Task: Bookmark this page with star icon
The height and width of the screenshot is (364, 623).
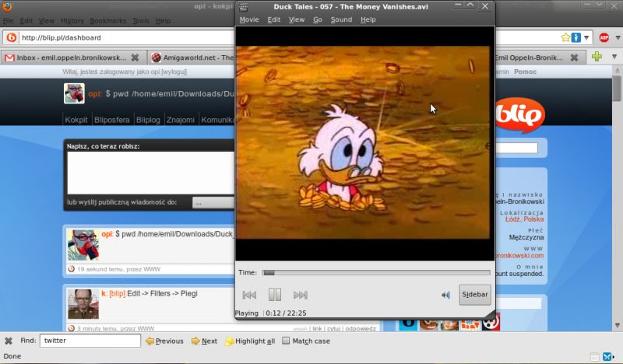Action: point(565,37)
